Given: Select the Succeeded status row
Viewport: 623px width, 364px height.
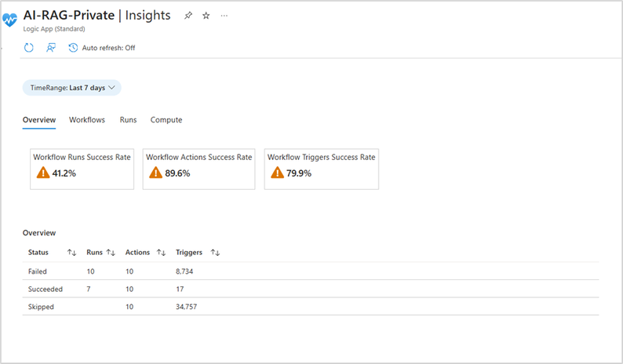Looking at the screenshot, I should (311, 289).
